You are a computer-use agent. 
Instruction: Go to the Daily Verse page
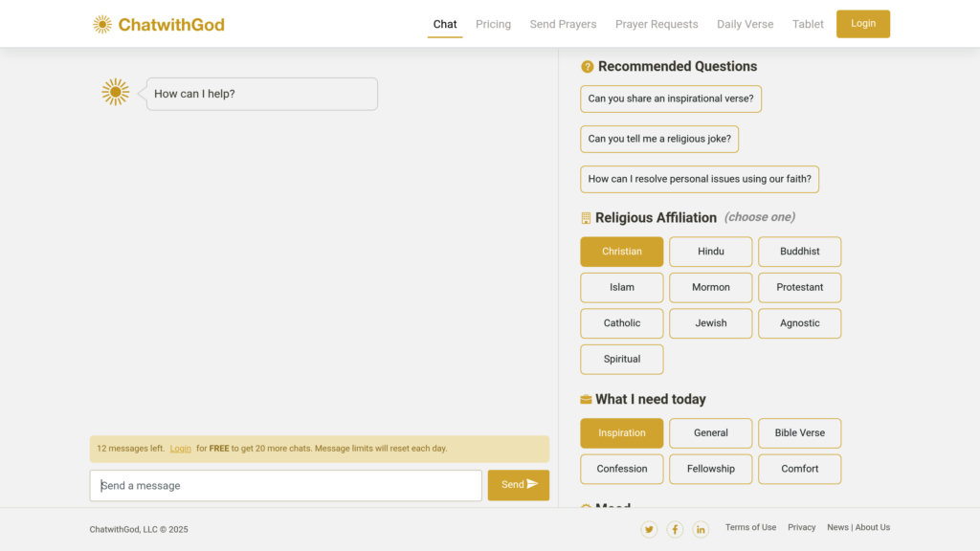tap(745, 24)
